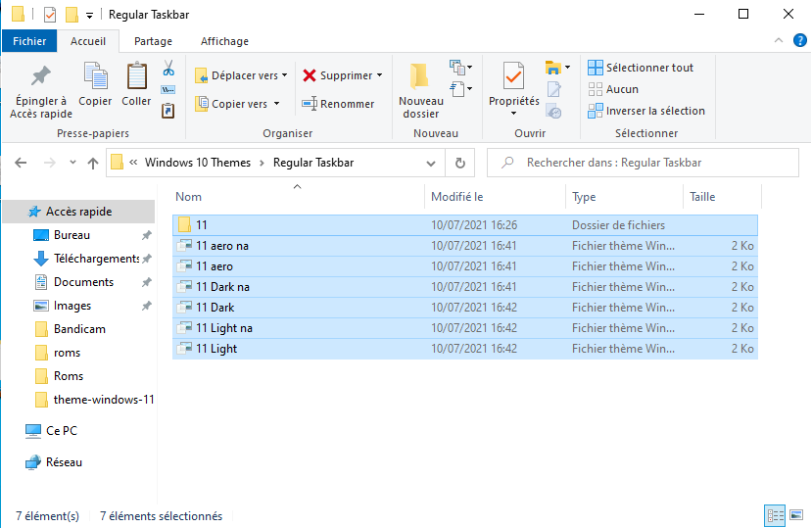Copy path using small ribbon icon
Viewport: 812px width, 528px height.
point(168,90)
